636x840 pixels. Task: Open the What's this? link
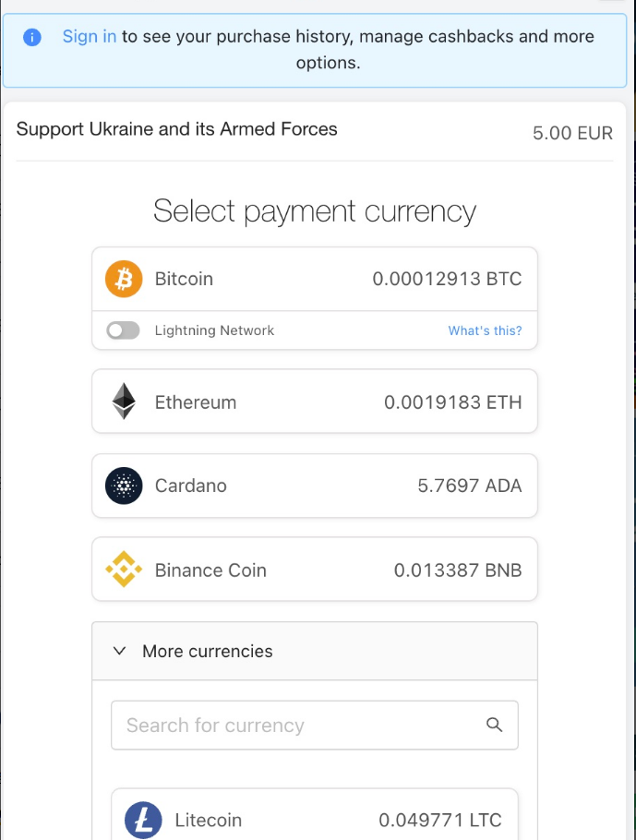click(x=485, y=330)
